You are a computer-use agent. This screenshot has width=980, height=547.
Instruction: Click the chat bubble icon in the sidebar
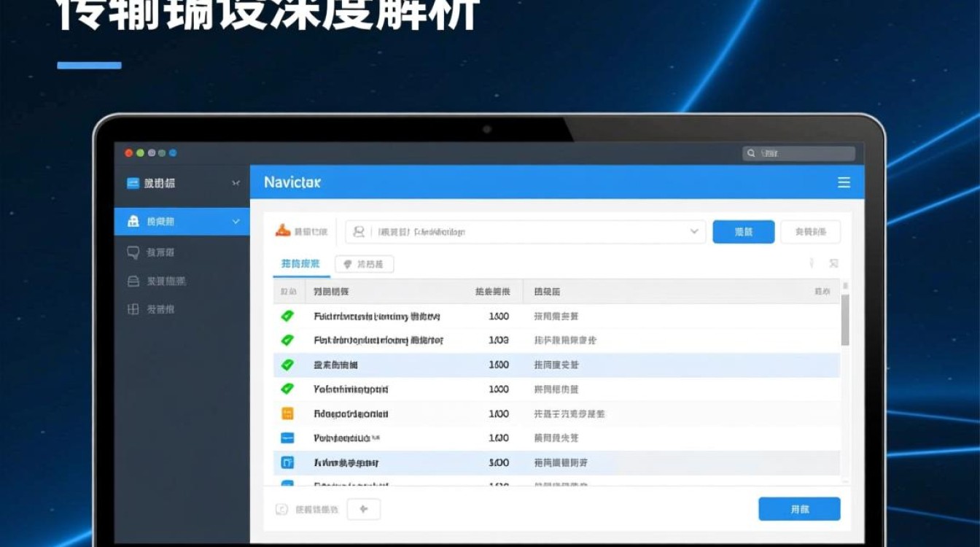[x=133, y=252]
